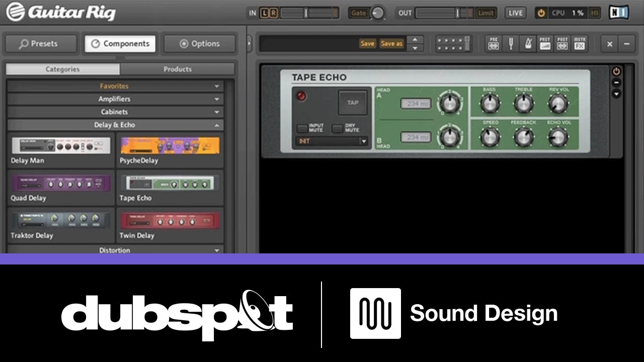Screen dimensions: 644x362
Task: Hit the TAP tempo button
Action: (353, 103)
